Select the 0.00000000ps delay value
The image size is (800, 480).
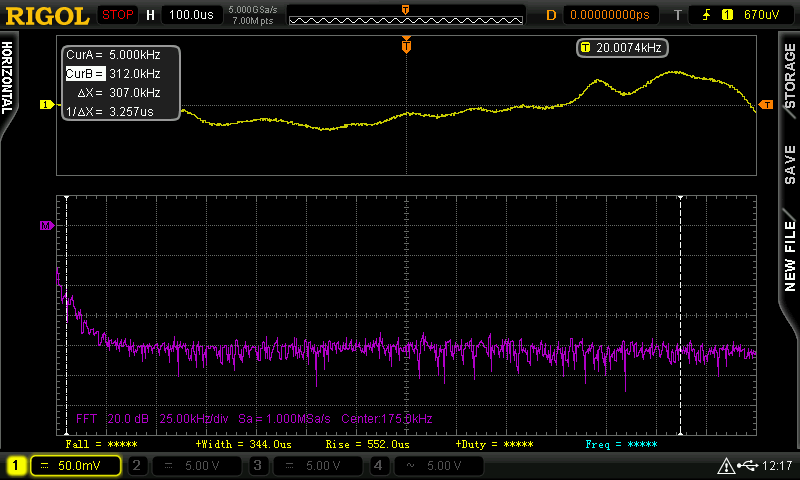pos(610,15)
